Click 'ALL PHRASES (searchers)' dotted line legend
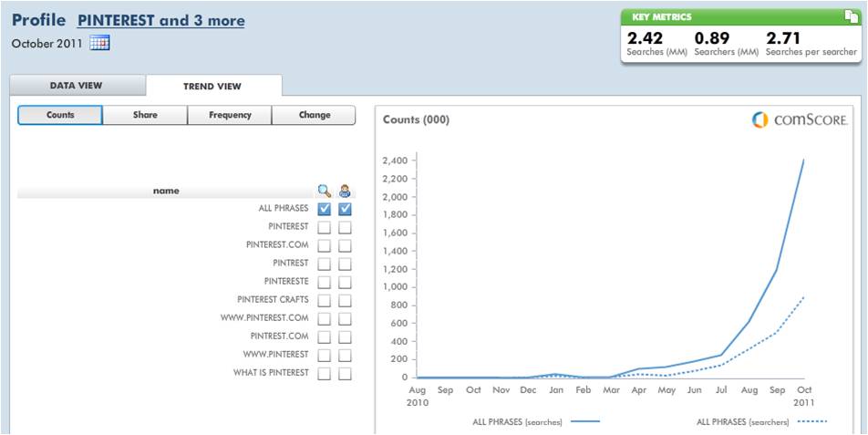The height and width of the screenshot is (435, 868). [x=761, y=421]
